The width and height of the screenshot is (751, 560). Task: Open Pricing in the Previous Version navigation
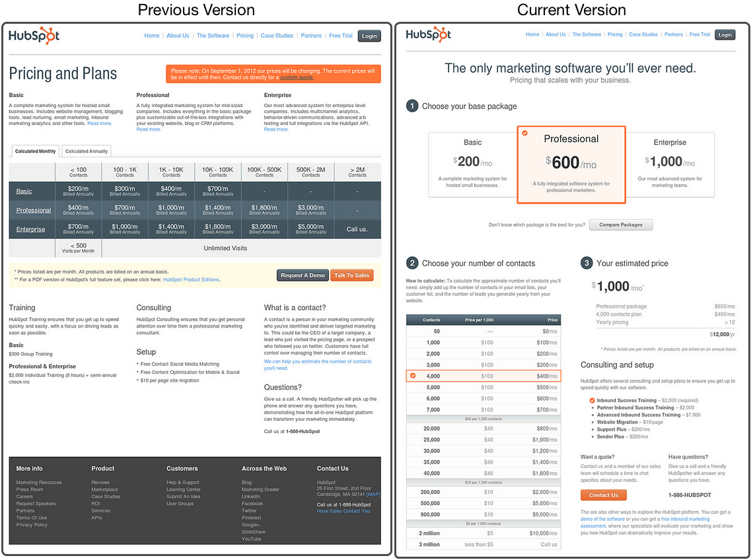(245, 36)
